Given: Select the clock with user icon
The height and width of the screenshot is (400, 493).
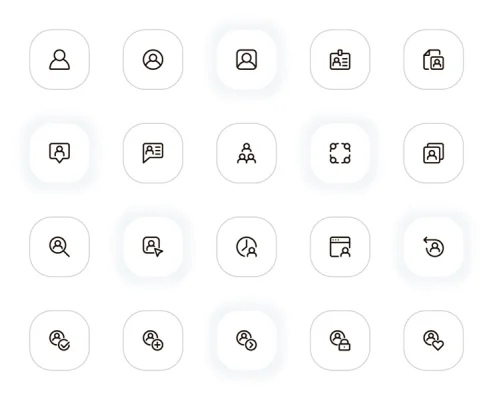Looking at the screenshot, I should coord(246,247).
